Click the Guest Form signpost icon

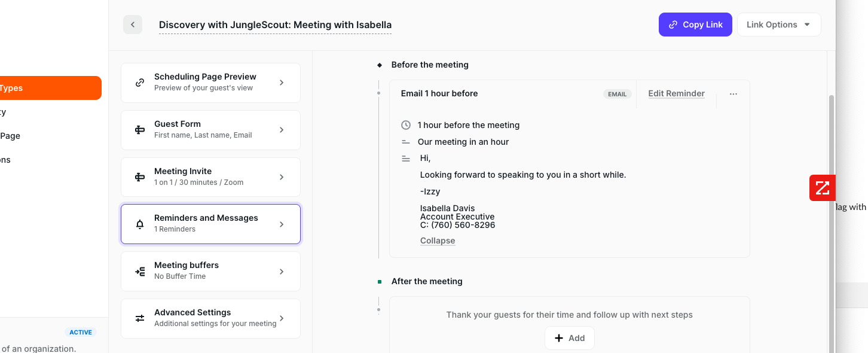tap(140, 130)
